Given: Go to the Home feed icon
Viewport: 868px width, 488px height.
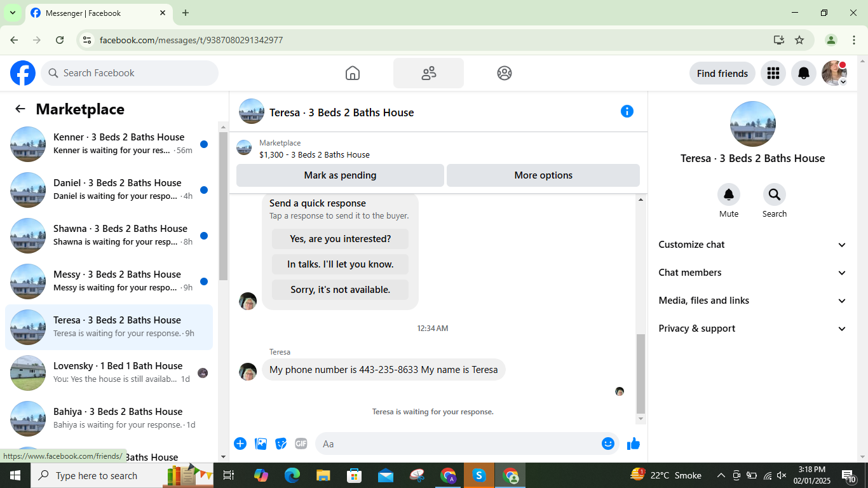Looking at the screenshot, I should (353, 73).
